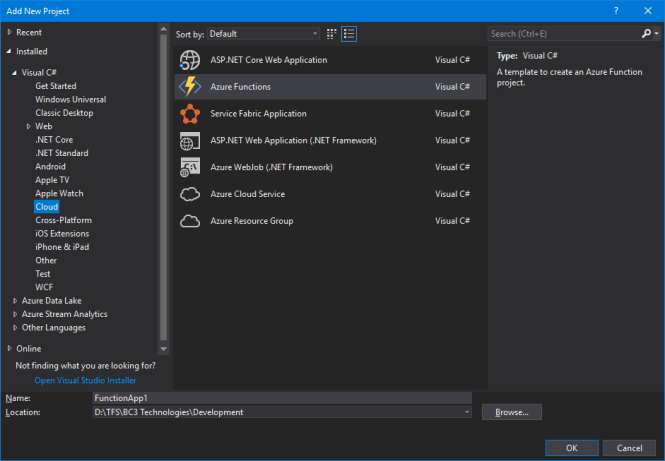Click the Azure Cloud Service cloud icon
The image size is (665, 461).
pyautogui.click(x=190, y=194)
